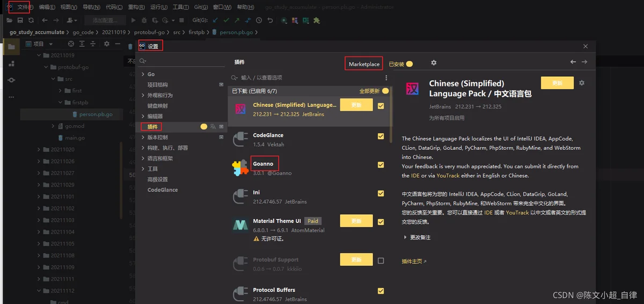Save all using the floppy disk icon
The image size is (644, 304).
click(x=20, y=20)
